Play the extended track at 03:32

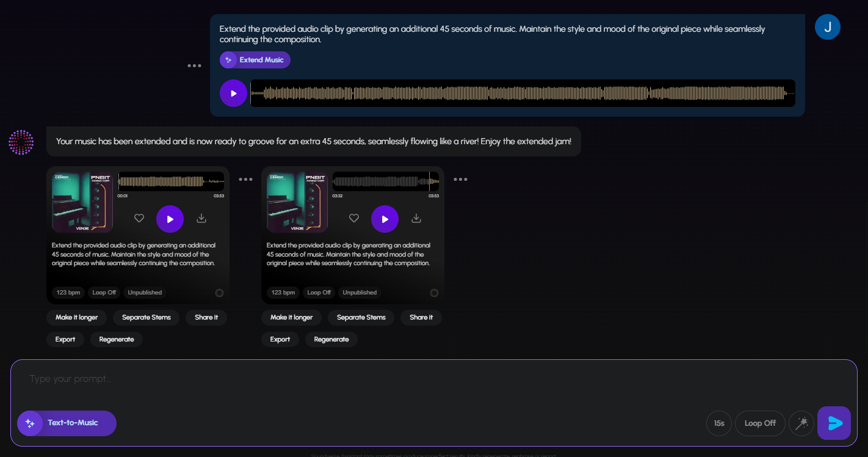tap(385, 219)
